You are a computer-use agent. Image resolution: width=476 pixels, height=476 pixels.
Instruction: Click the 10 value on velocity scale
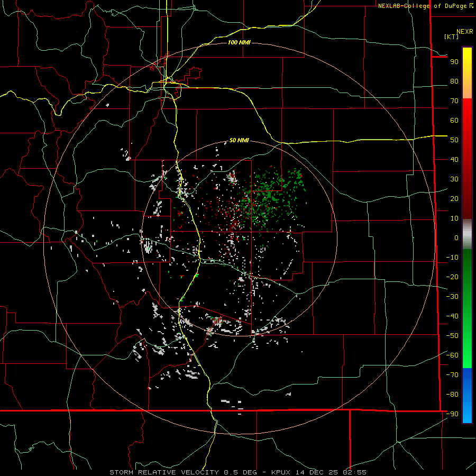tap(454, 218)
